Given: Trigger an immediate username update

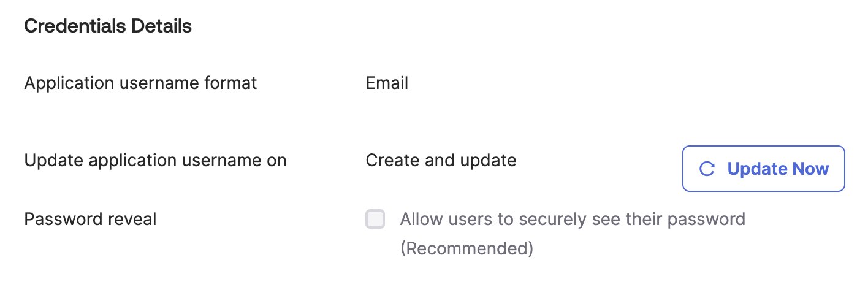Looking at the screenshot, I should [x=763, y=169].
